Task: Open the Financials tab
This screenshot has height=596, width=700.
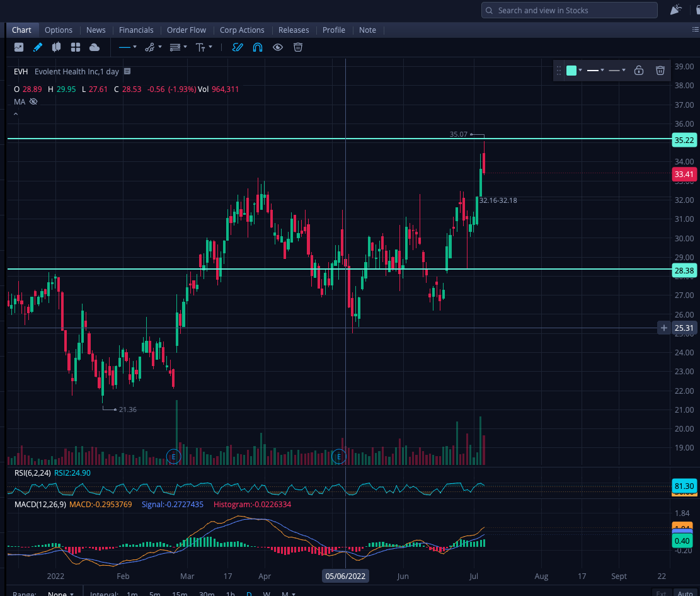Action: click(136, 30)
